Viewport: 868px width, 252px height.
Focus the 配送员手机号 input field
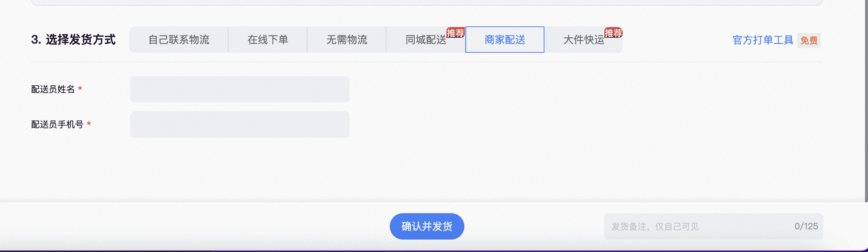point(239,124)
